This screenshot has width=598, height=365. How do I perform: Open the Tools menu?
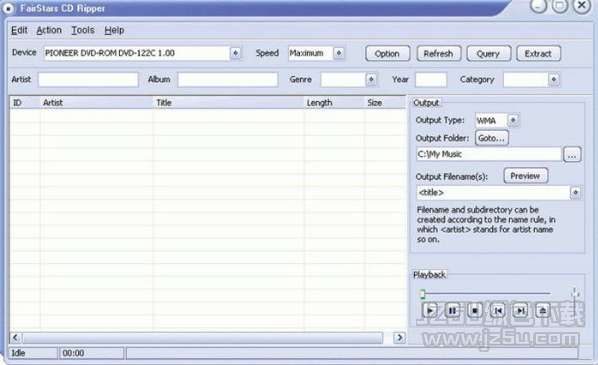[83, 30]
